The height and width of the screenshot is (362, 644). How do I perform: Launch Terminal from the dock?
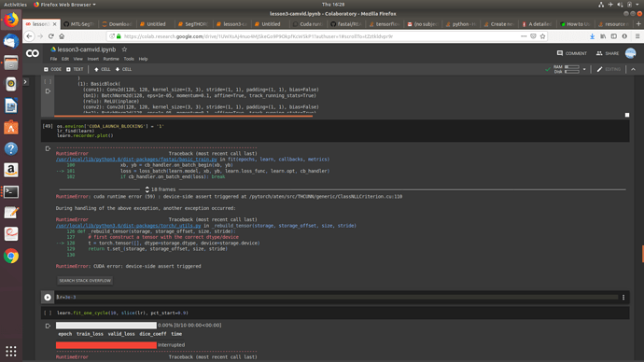(x=11, y=191)
